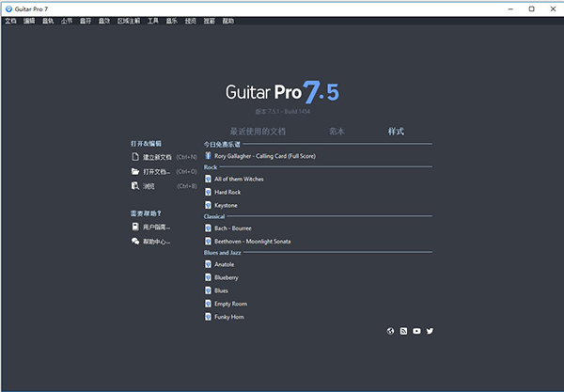Click the file icon beside Keystone
The width and height of the screenshot is (564, 392).
point(208,205)
